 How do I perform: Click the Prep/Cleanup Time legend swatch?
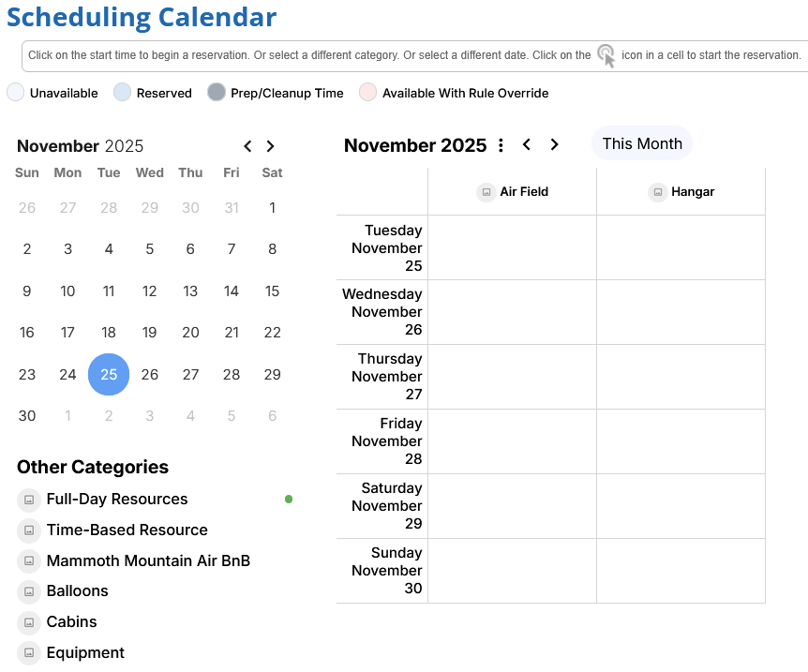click(217, 93)
